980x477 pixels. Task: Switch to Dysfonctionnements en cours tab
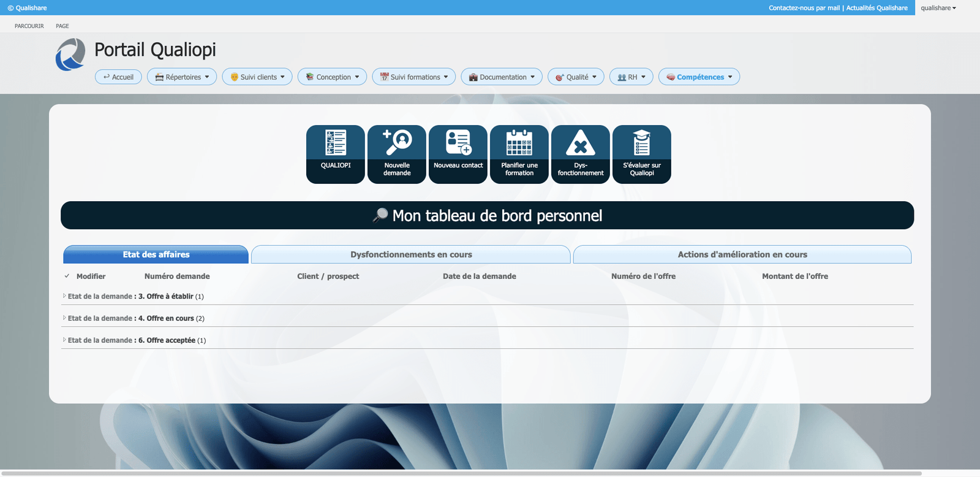click(411, 254)
